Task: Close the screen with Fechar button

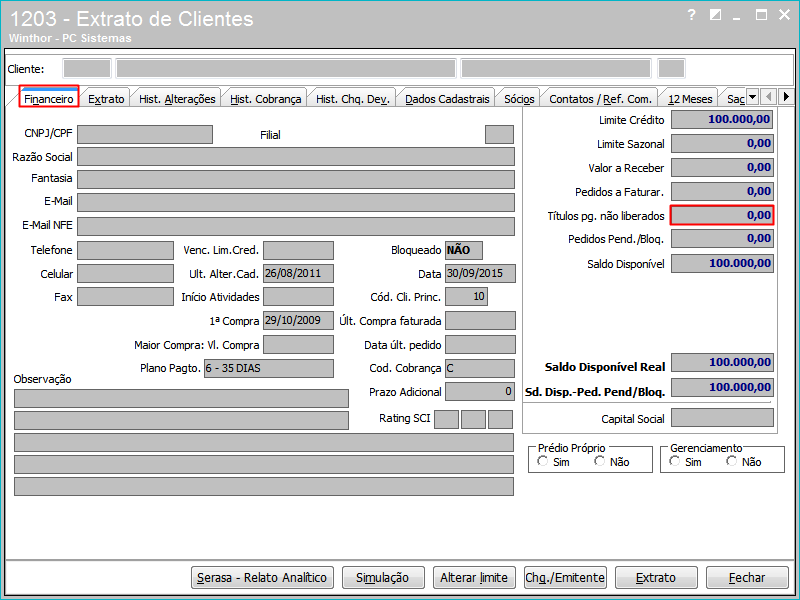Action: tap(747, 577)
